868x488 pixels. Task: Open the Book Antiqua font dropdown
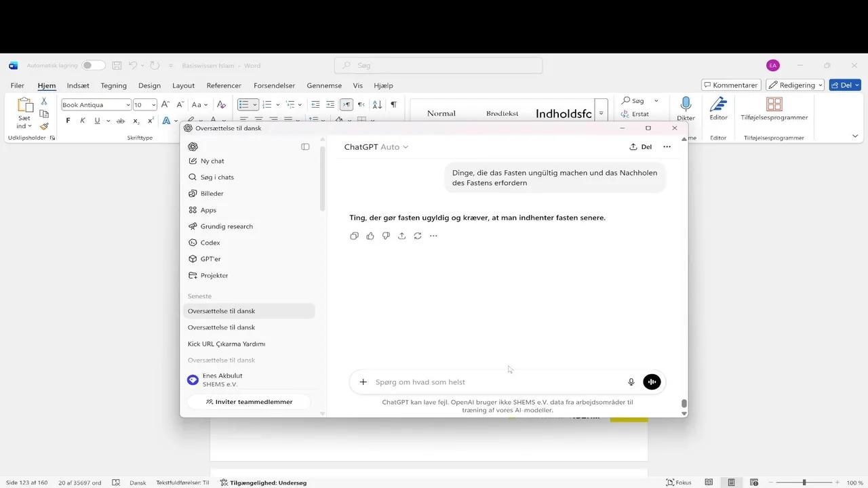(x=128, y=105)
